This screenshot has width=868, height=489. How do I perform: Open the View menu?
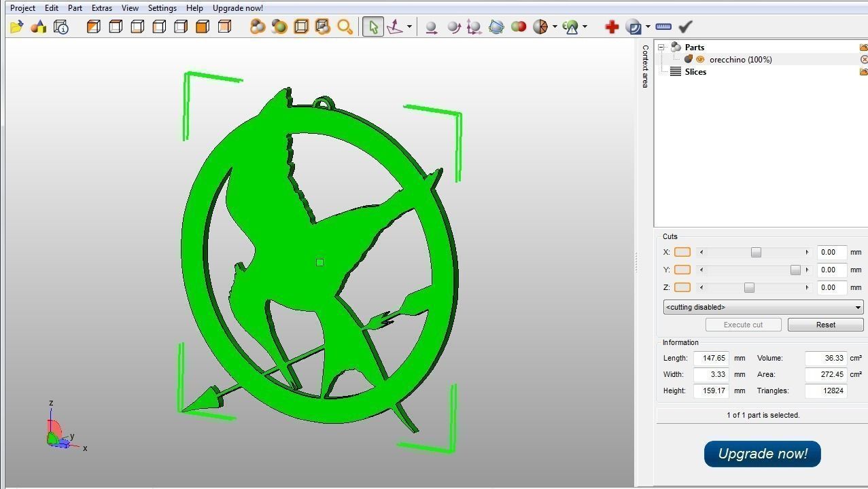[x=130, y=8]
